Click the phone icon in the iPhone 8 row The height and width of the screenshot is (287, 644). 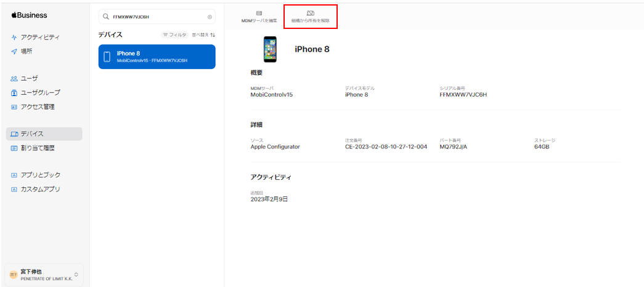[107, 57]
